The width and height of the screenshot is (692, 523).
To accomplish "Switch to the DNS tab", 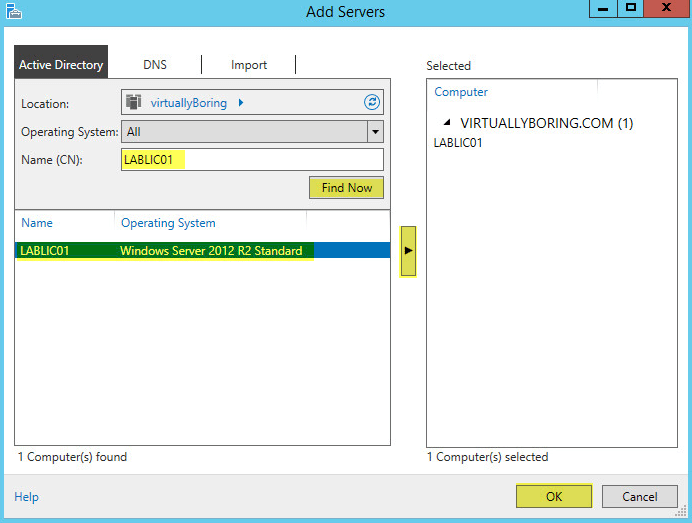I will tap(155, 65).
